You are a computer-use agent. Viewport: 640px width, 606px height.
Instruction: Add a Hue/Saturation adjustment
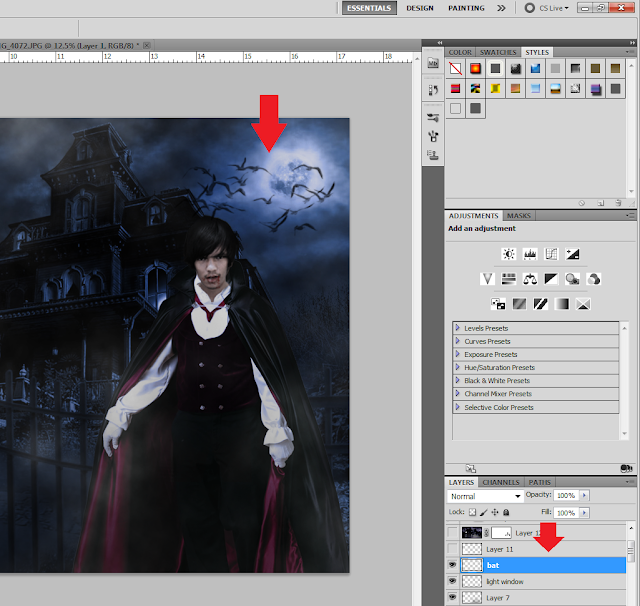[509, 279]
